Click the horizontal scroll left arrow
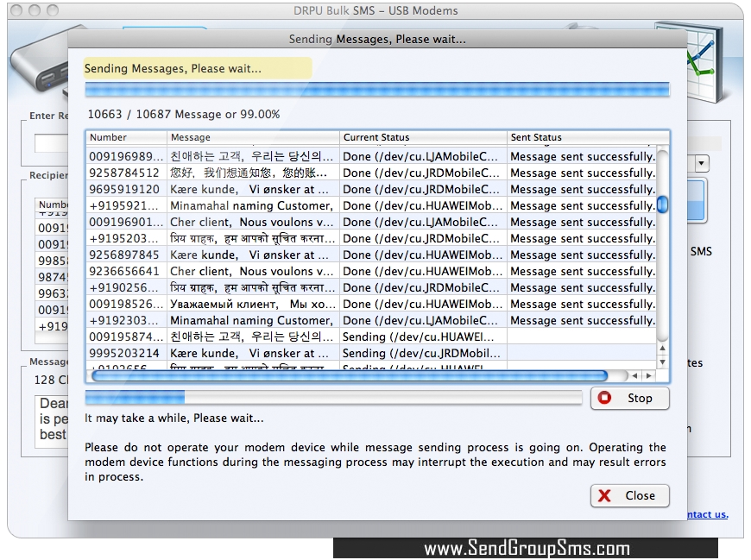 tap(634, 376)
